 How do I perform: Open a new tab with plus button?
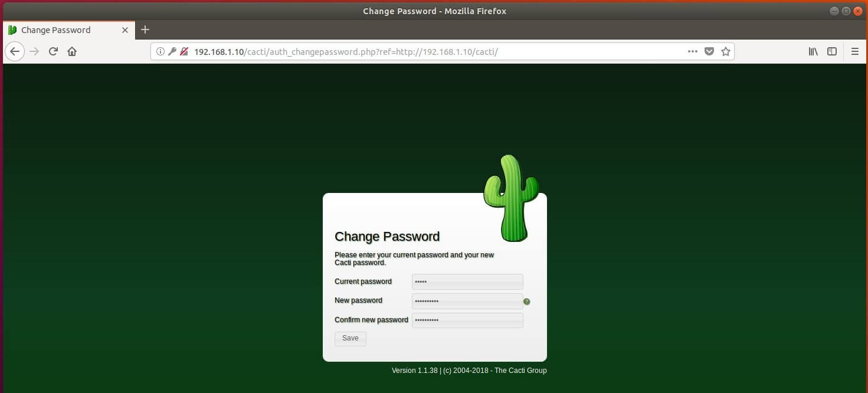coord(145,30)
